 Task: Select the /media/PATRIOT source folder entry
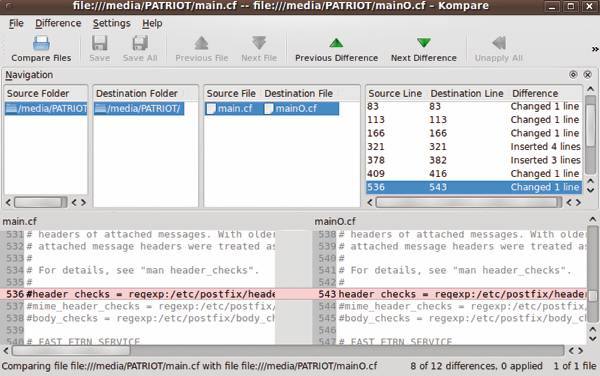[46, 109]
